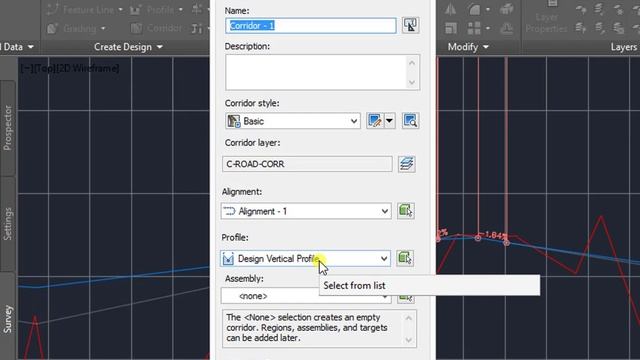The image size is (640, 360).
Task: Click the pick-alignment-from-drawing icon
Action: [405, 211]
